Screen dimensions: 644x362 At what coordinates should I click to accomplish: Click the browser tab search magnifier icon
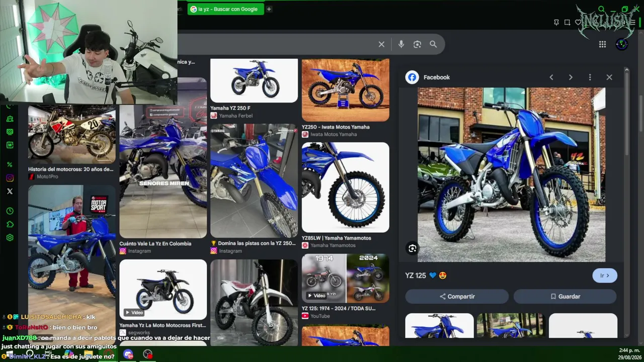pyautogui.click(x=601, y=9)
